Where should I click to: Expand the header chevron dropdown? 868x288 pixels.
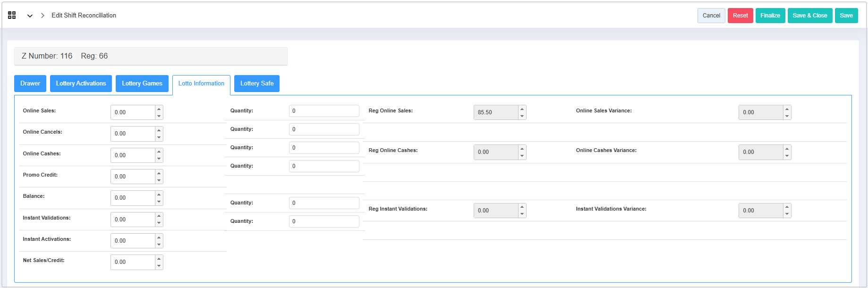pos(30,16)
